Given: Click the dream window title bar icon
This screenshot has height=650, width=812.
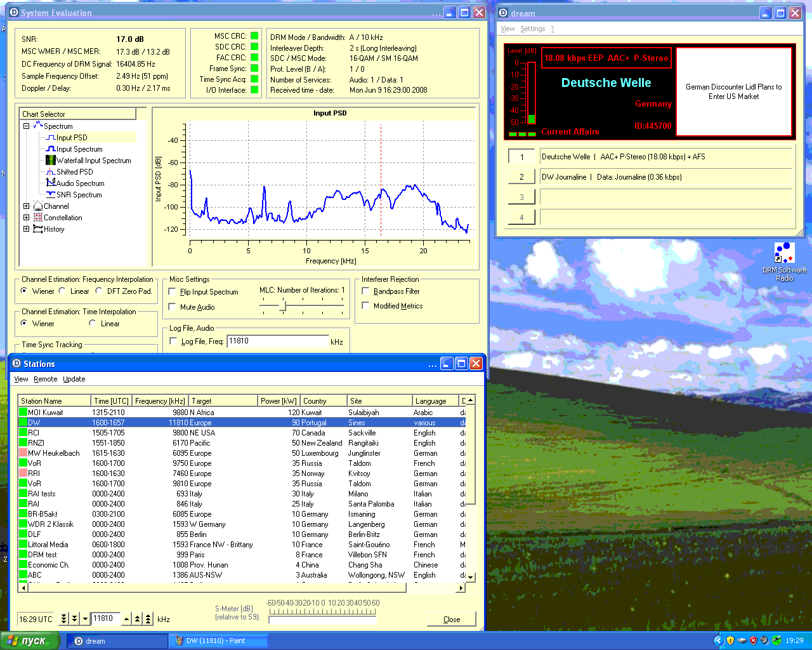Looking at the screenshot, I should (x=503, y=13).
